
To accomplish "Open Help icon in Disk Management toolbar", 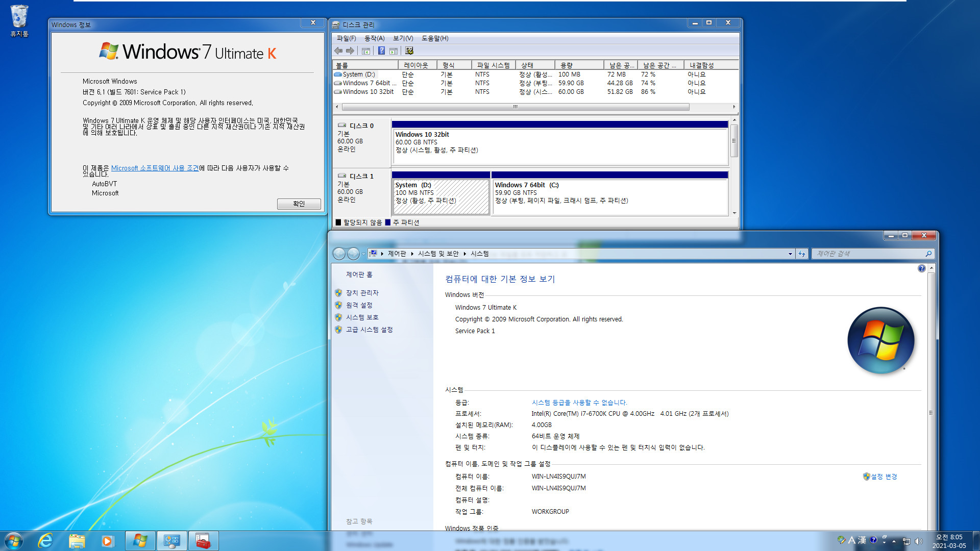I will click(x=381, y=51).
